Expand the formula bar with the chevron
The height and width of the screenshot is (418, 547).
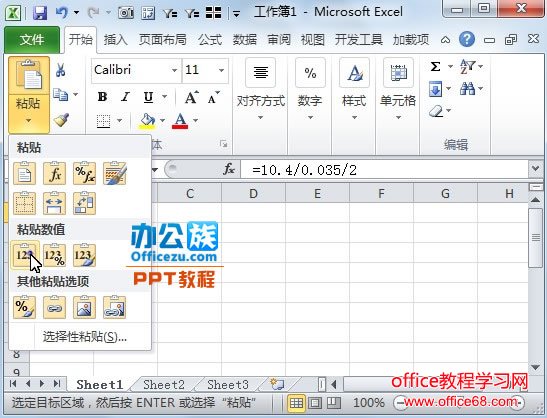tap(536, 169)
